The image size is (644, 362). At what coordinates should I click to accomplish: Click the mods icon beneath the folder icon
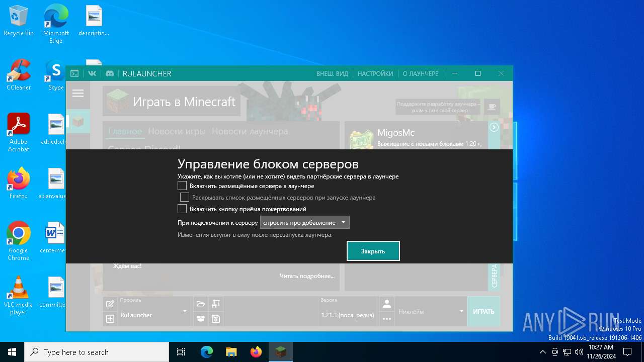pos(201,318)
